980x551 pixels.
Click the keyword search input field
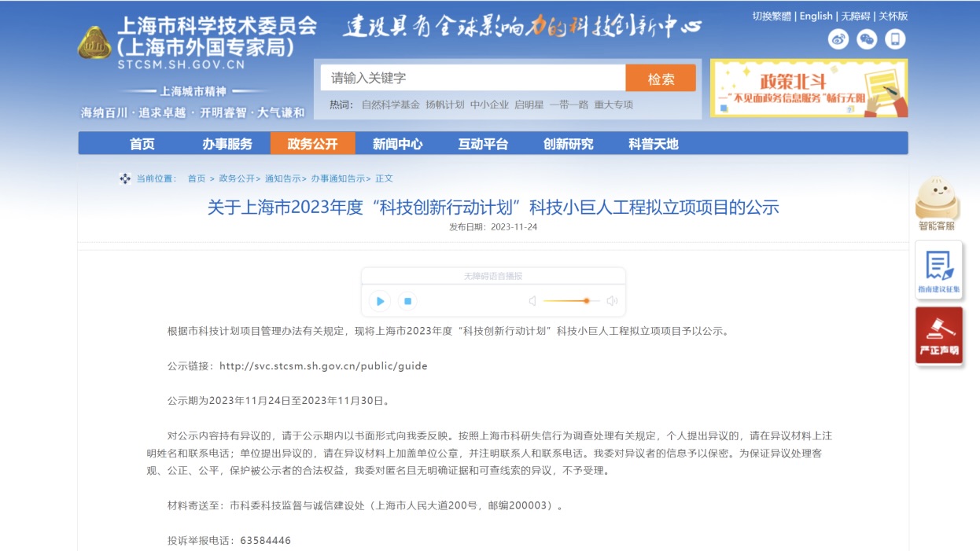tap(473, 78)
